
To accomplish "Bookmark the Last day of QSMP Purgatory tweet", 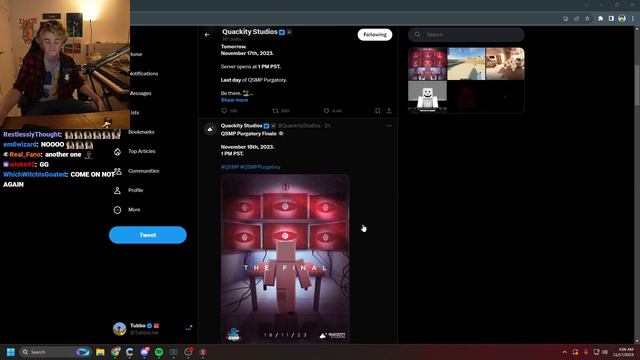I will tap(378, 111).
